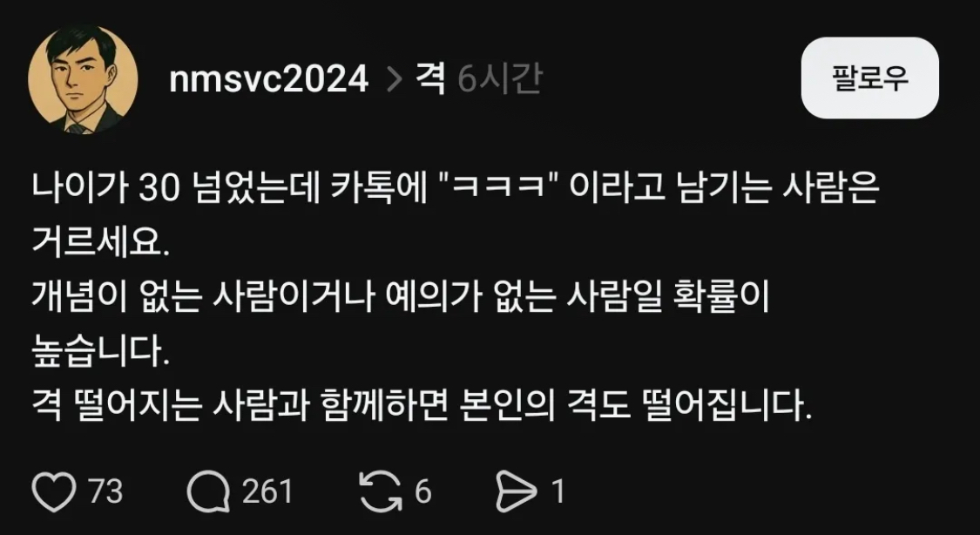Screen dimensions: 980x535
Task: View who liked via the 73 count
Action: point(105,491)
